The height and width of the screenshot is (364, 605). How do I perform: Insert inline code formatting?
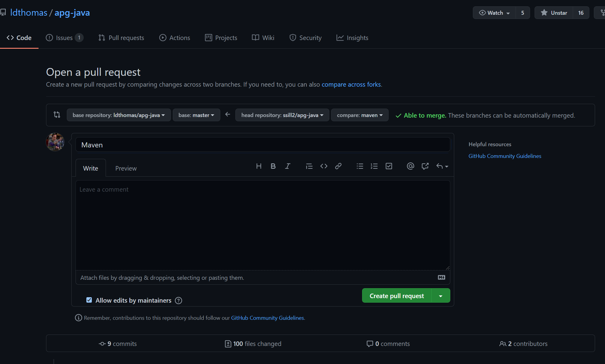click(324, 166)
